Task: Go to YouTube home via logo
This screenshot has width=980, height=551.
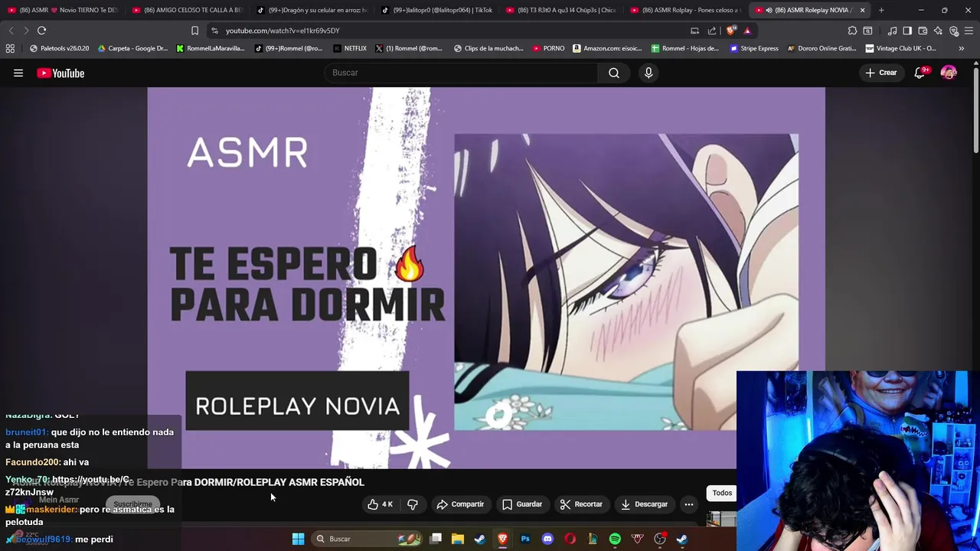Action: point(60,73)
